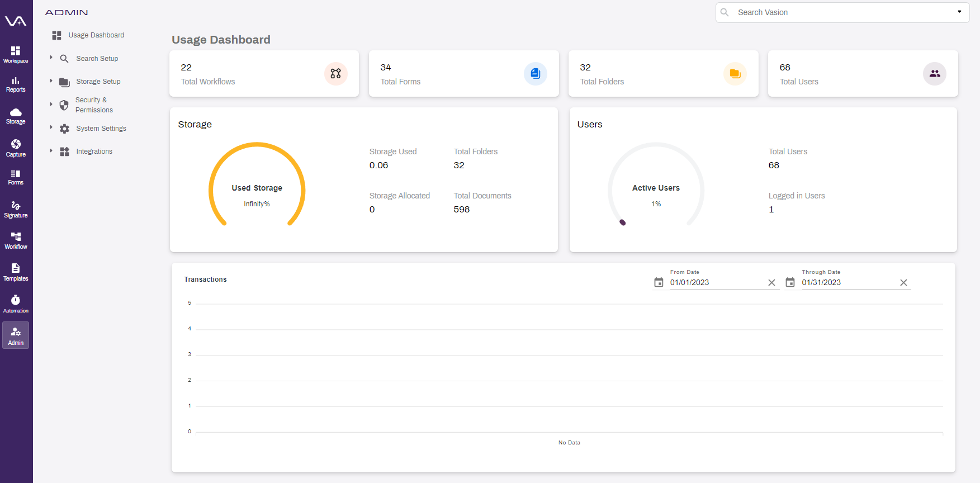Click the Storage Allocated label
The image size is (980, 483).
pyautogui.click(x=400, y=196)
